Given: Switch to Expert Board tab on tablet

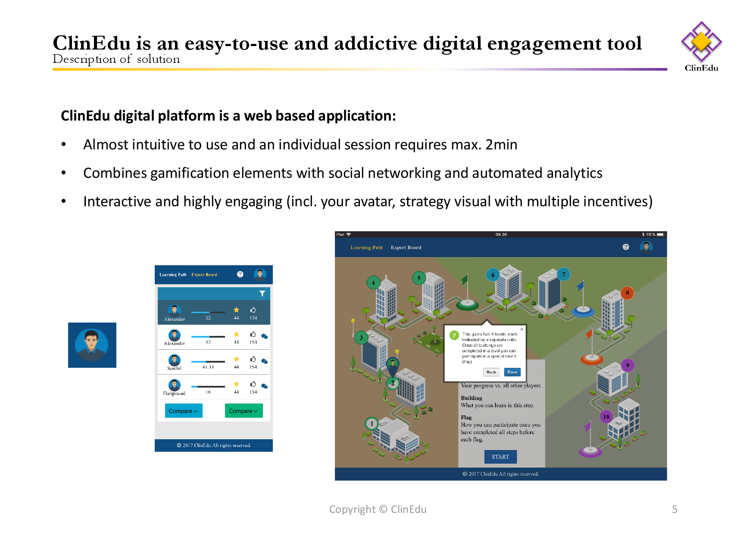Looking at the screenshot, I should (x=406, y=247).
